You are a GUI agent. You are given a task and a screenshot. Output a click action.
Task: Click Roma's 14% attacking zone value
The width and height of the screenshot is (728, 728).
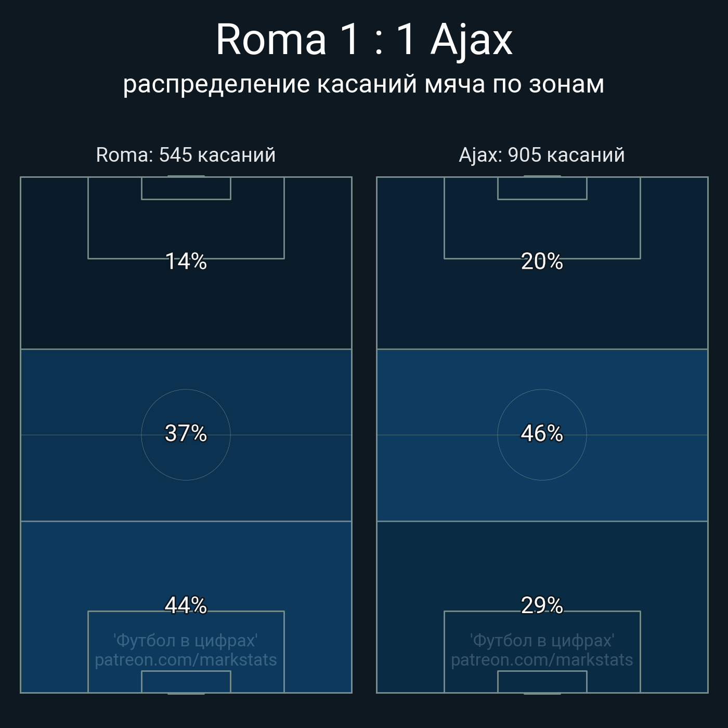coord(186,262)
